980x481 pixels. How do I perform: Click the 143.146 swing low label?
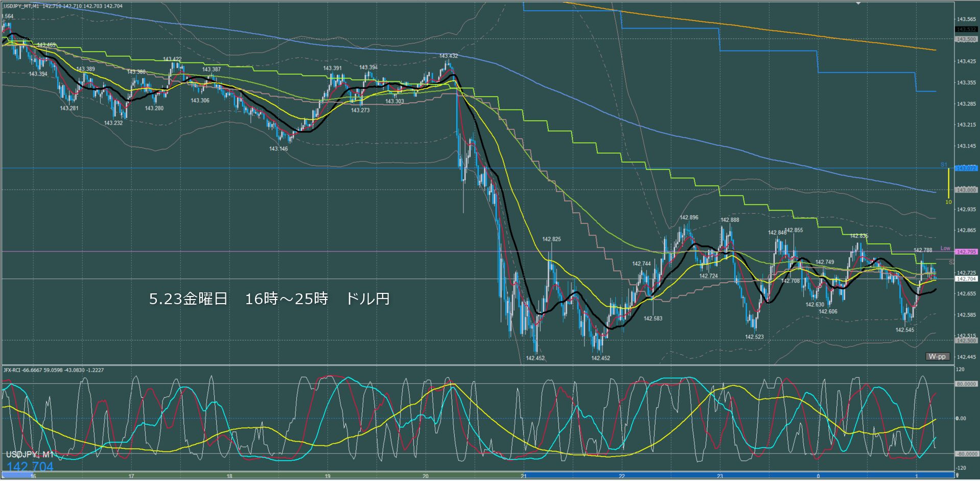[x=278, y=149]
